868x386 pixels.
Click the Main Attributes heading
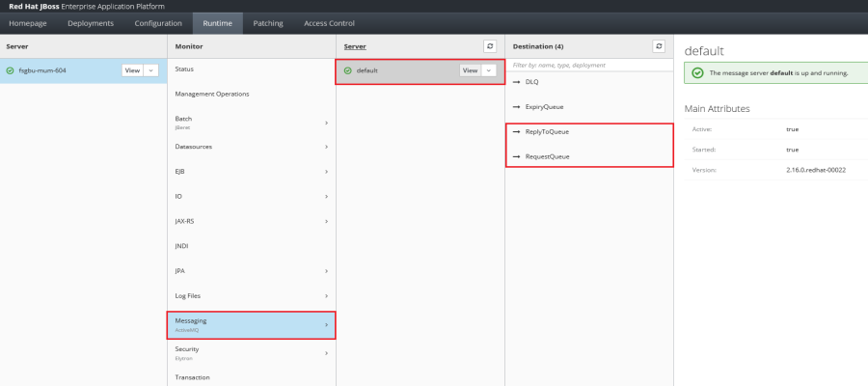pos(717,108)
